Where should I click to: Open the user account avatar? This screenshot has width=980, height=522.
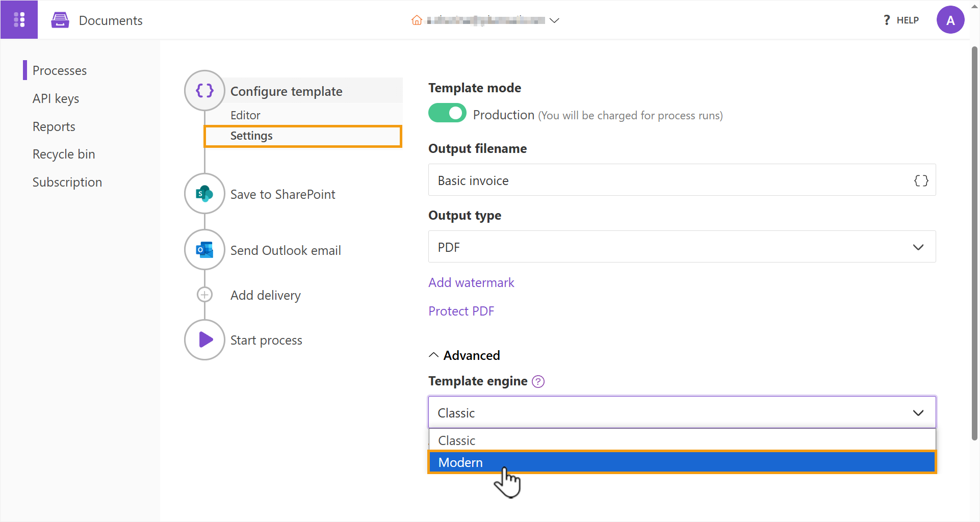(950, 20)
